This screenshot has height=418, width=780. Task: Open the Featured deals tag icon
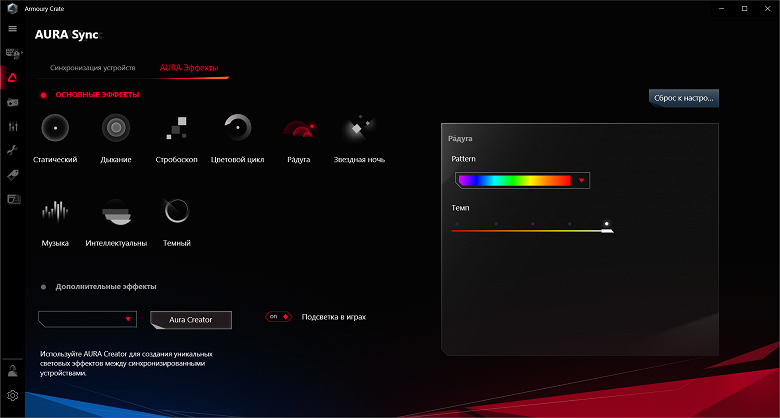click(x=13, y=175)
